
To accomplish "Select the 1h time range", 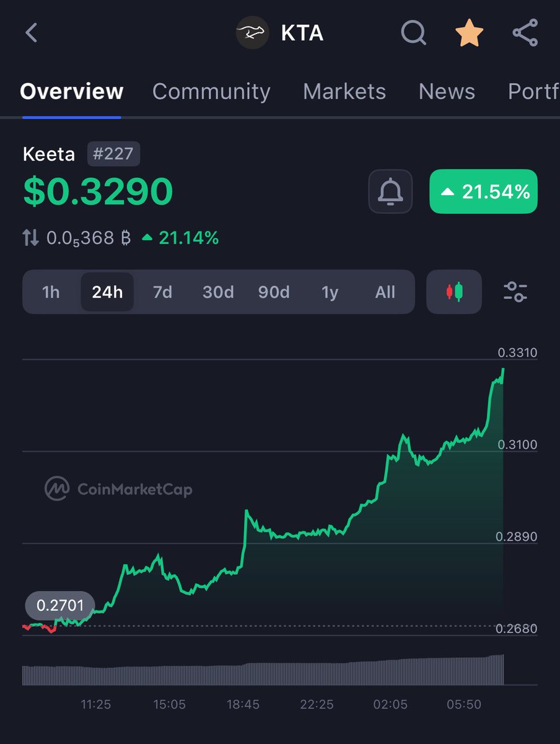I will pyautogui.click(x=51, y=291).
